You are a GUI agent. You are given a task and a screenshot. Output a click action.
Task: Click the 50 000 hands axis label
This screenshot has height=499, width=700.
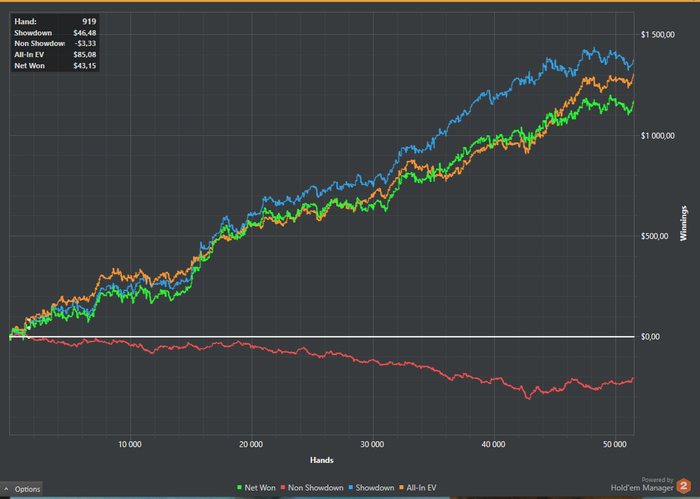[x=615, y=445]
